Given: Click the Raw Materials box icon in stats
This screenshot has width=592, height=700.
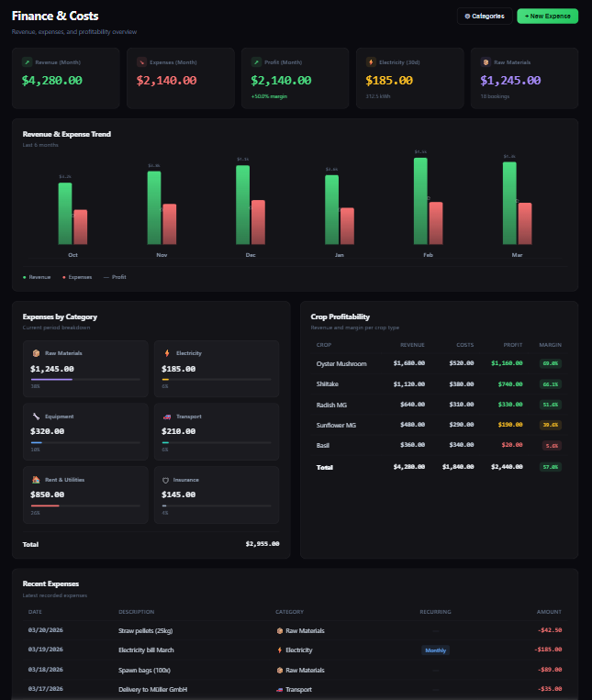Looking at the screenshot, I should click(486, 62).
